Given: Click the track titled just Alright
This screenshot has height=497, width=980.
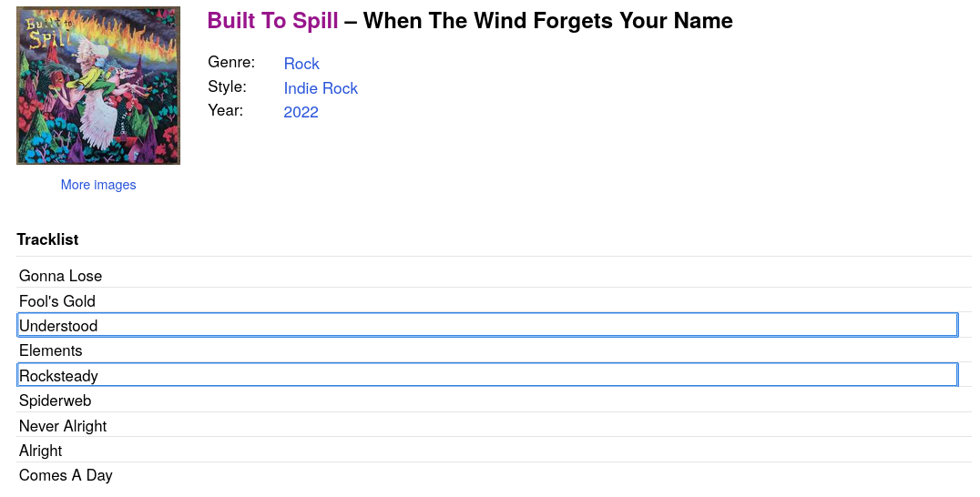Looking at the screenshot, I should point(41,451).
